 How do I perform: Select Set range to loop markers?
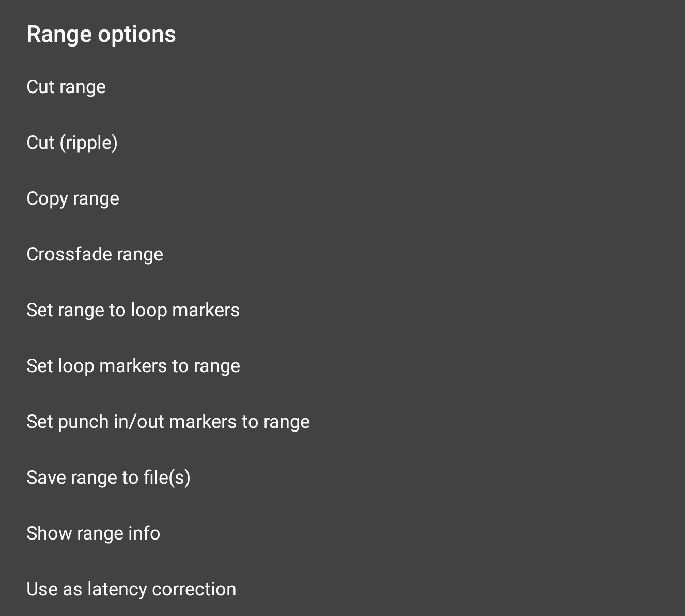pyautogui.click(x=133, y=310)
